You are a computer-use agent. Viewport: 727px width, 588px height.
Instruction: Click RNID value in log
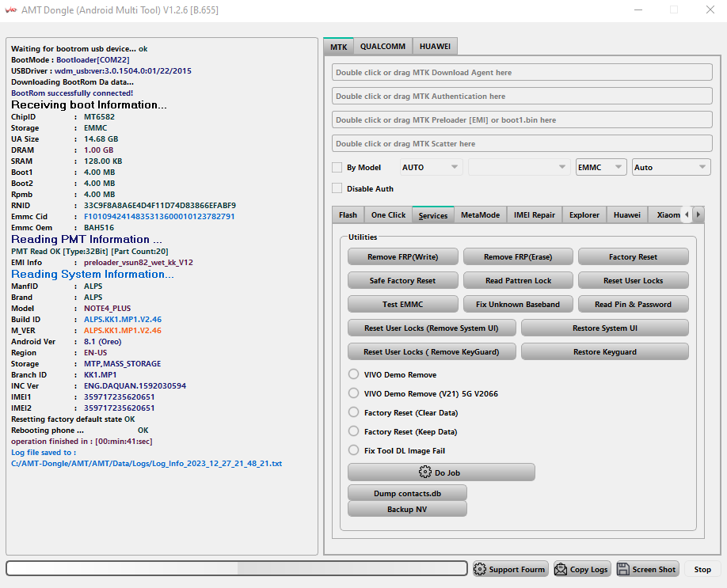(159, 205)
